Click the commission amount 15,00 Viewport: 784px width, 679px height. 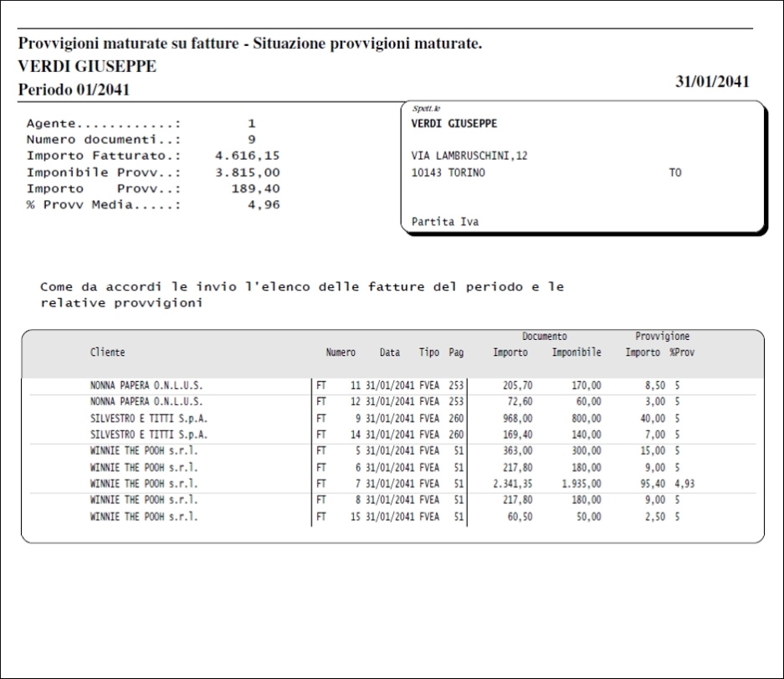(x=653, y=450)
